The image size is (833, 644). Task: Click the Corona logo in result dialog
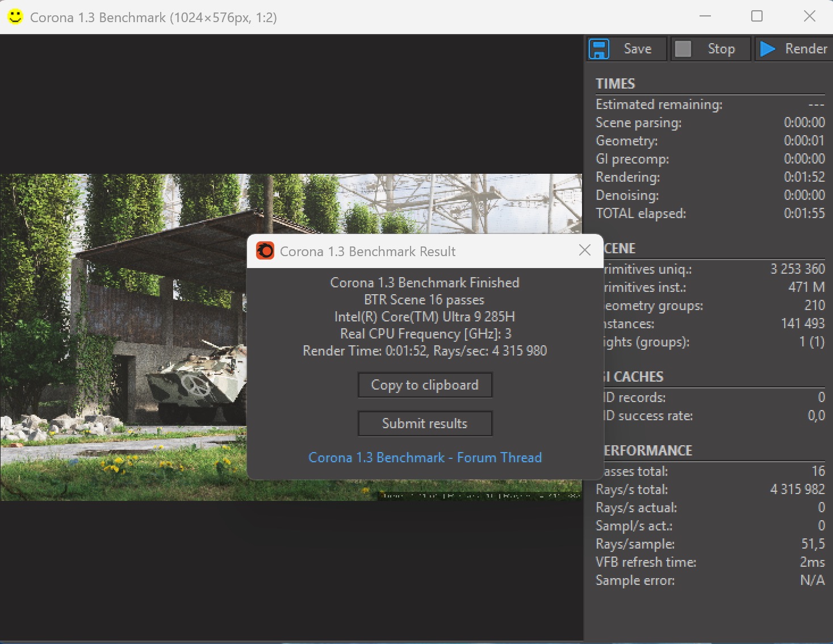tap(265, 250)
